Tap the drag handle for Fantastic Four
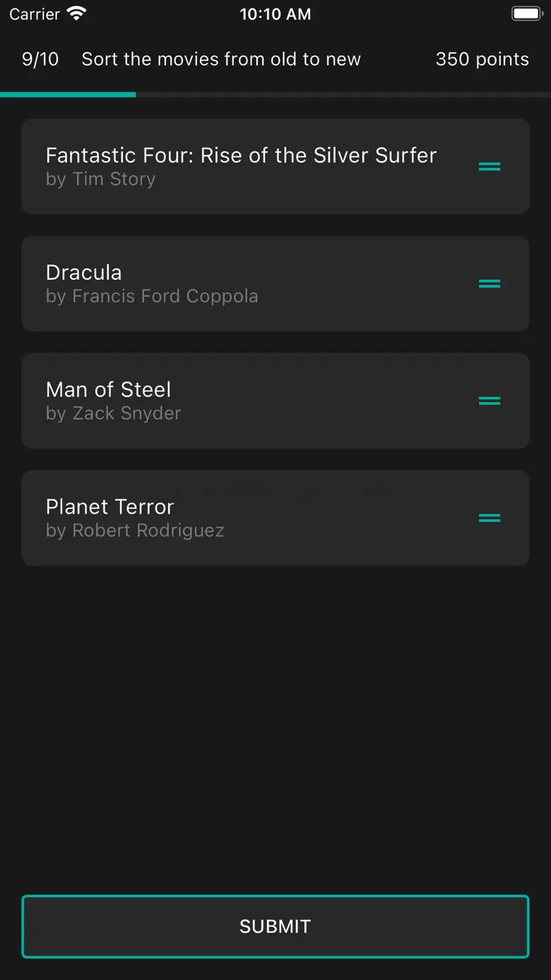551x980 pixels. [490, 167]
